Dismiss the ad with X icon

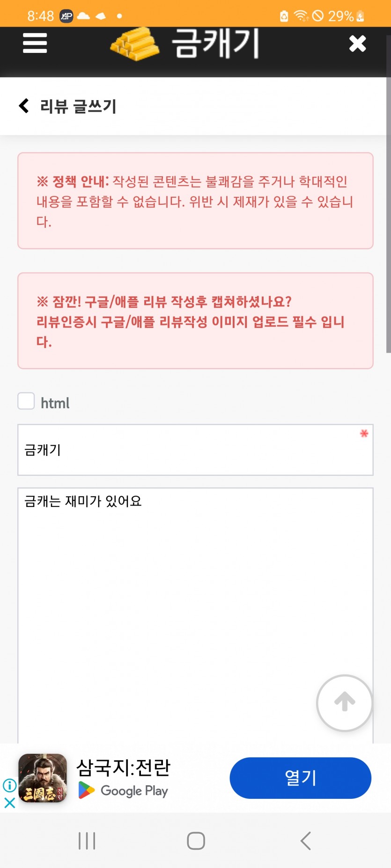pos(10,803)
